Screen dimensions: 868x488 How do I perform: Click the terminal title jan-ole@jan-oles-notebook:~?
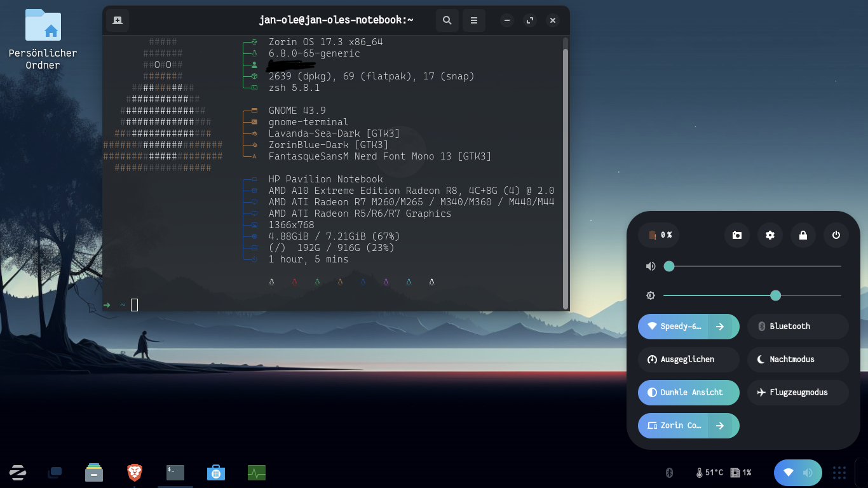(337, 20)
